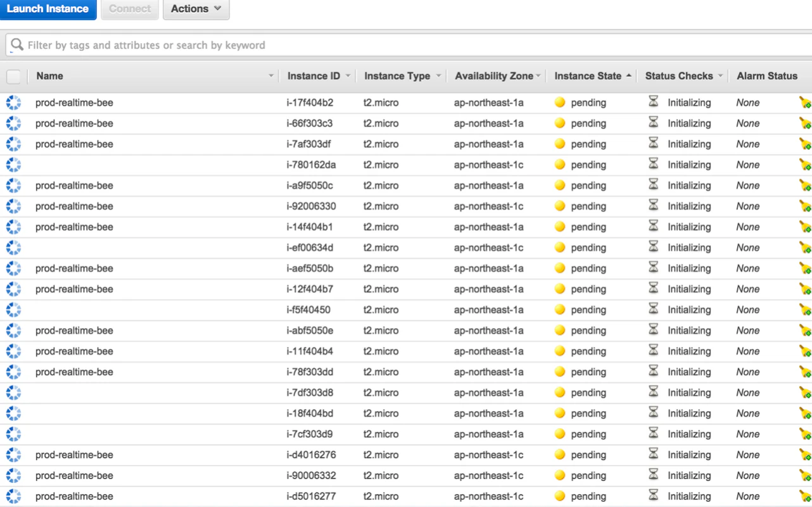Screen dimensions: 812x507
Task: Click the create alarm icon for i-66f303c3
Action: (x=805, y=123)
